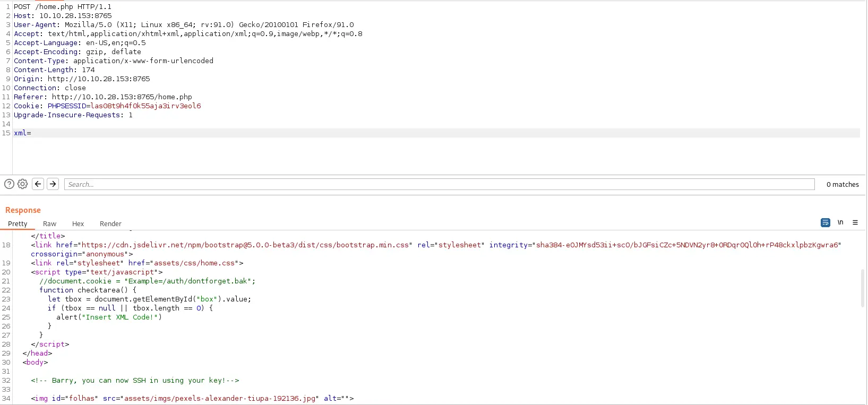Viewport: 868px width, 405px height.
Task: Click the POST /home.php HTTP/1.1 line
Action: tap(63, 7)
